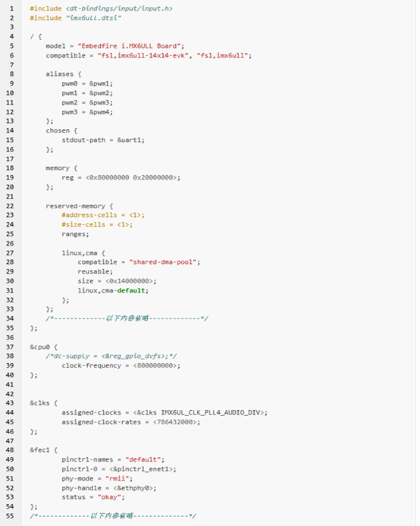Select the pwm1 = &pwm2 line
420x526 pixels.
(x=87, y=93)
